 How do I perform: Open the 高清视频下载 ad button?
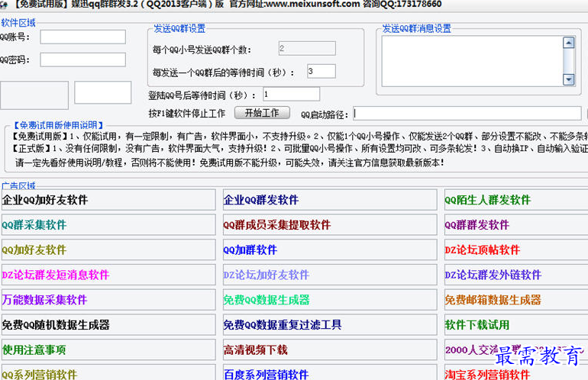330,349
